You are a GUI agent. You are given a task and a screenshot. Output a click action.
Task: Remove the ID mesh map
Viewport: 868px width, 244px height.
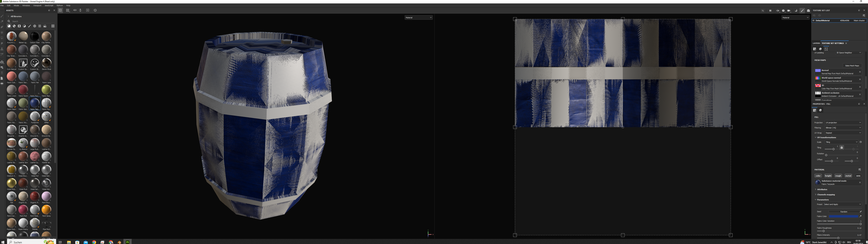(x=860, y=87)
